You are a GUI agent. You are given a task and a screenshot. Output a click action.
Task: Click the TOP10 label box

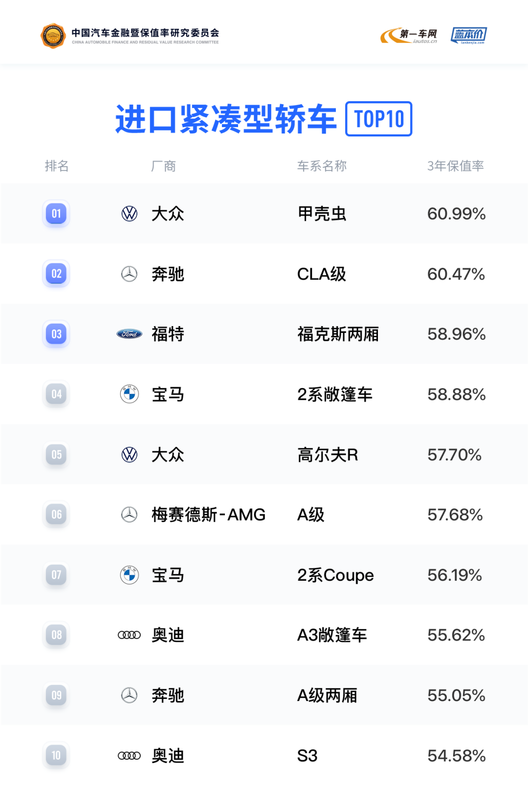(x=379, y=119)
